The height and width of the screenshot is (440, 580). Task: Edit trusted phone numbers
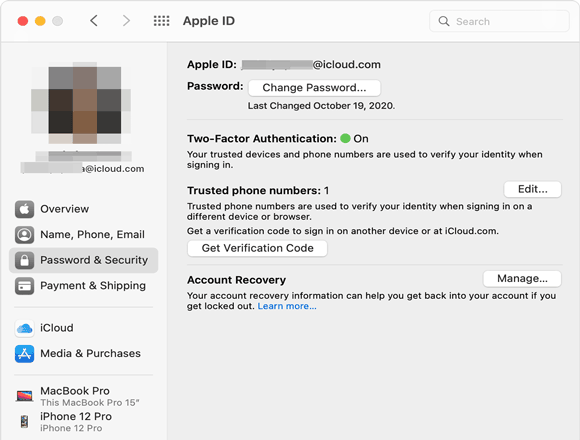(x=533, y=189)
